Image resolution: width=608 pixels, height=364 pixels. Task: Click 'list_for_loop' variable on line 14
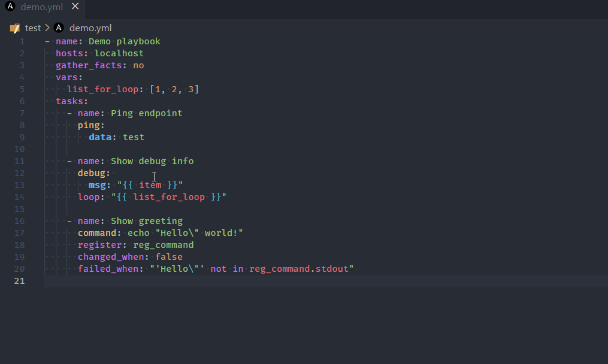169,198
